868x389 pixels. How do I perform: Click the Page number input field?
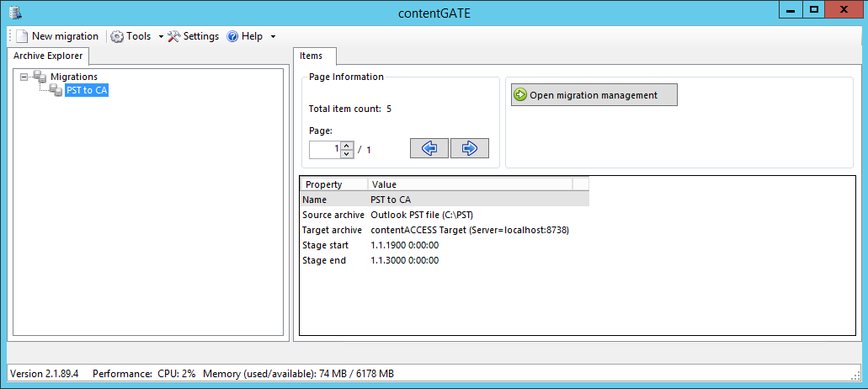tap(325, 150)
